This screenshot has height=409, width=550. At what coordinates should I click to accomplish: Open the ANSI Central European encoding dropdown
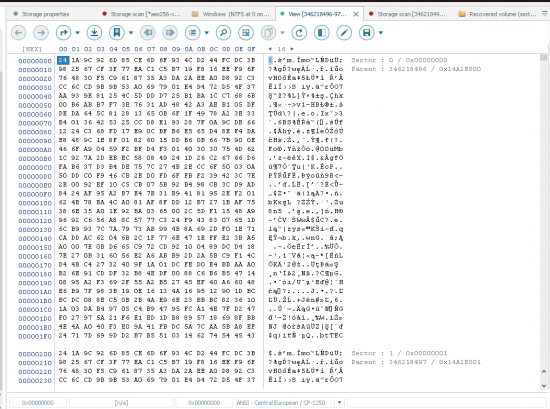tap(339, 402)
